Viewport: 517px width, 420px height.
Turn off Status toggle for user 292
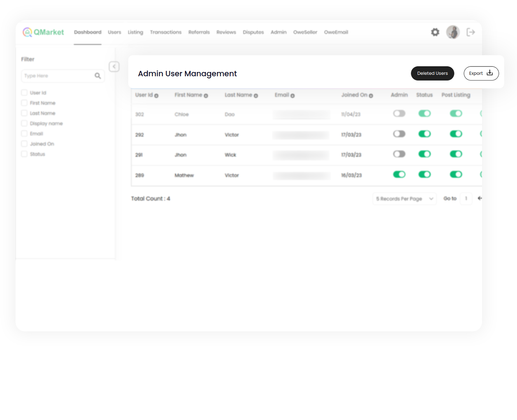(x=424, y=134)
